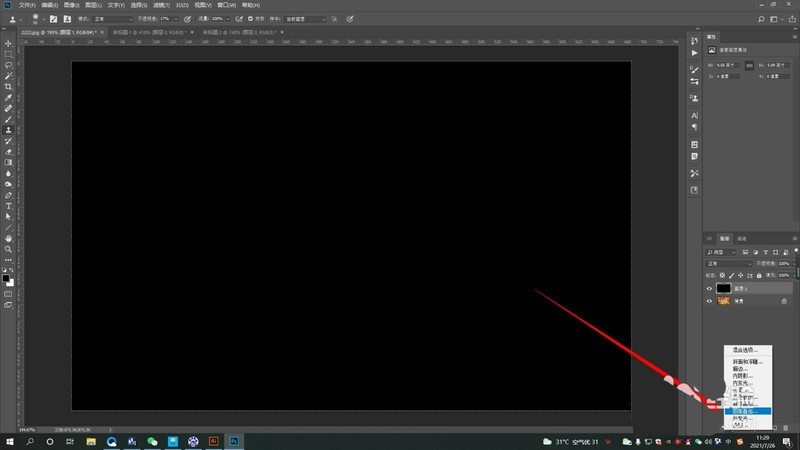The height and width of the screenshot is (450, 800).
Task: Choose Pattern Overlay in the layer style menu
Action: click(x=746, y=411)
